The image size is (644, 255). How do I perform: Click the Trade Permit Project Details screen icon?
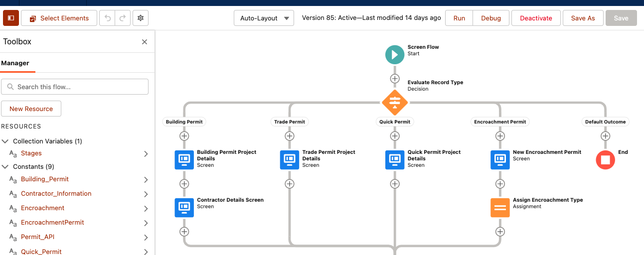pos(290,160)
